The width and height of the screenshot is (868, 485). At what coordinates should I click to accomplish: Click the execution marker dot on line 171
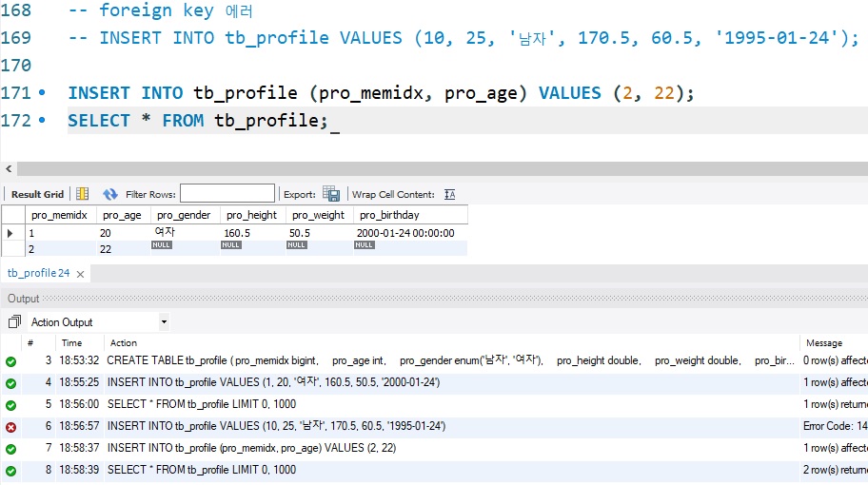(x=42, y=92)
